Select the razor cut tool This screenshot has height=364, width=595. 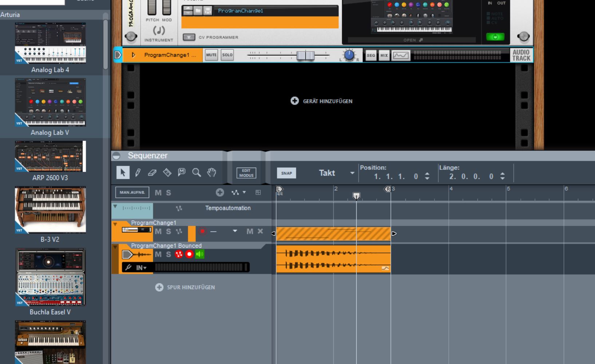pos(167,172)
